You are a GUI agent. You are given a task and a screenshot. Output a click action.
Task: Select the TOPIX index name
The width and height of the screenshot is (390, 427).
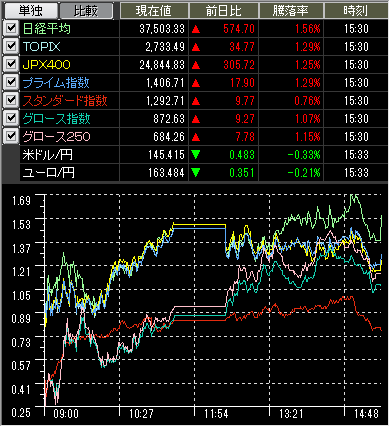(x=42, y=47)
